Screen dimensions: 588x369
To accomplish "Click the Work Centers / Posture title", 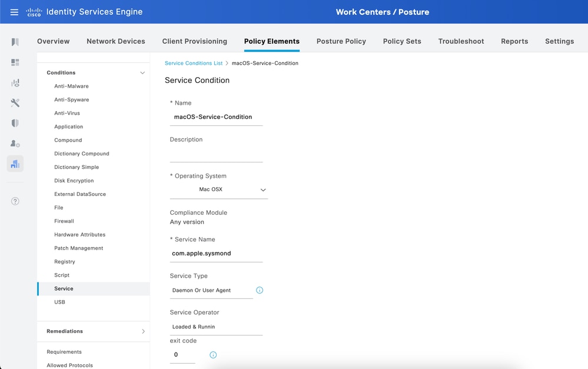I will click(383, 12).
